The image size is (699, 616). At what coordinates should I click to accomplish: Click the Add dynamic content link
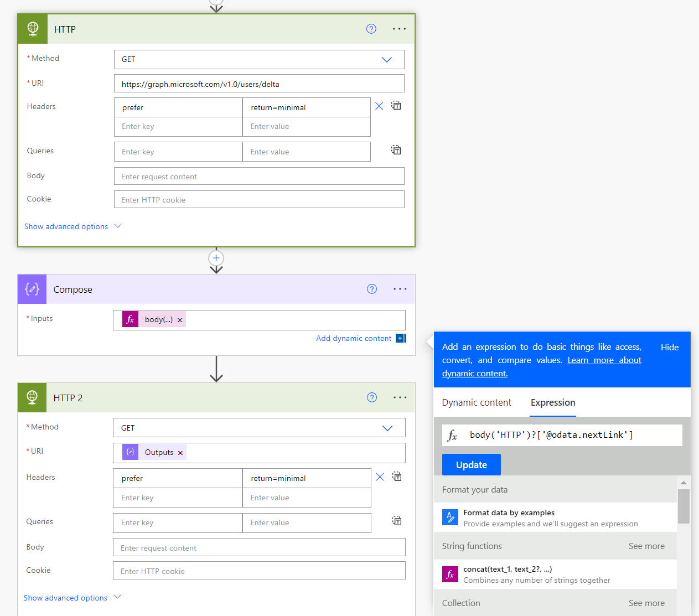point(354,338)
